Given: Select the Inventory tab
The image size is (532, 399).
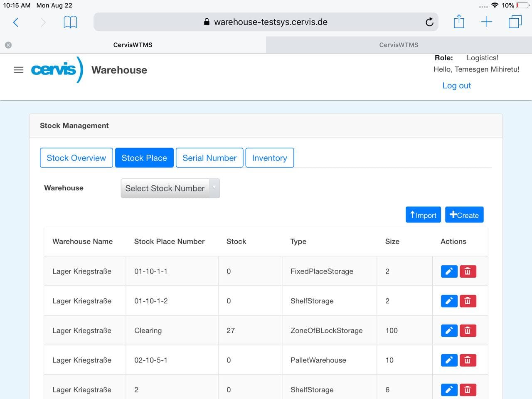Looking at the screenshot, I should pyautogui.click(x=269, y=158).
